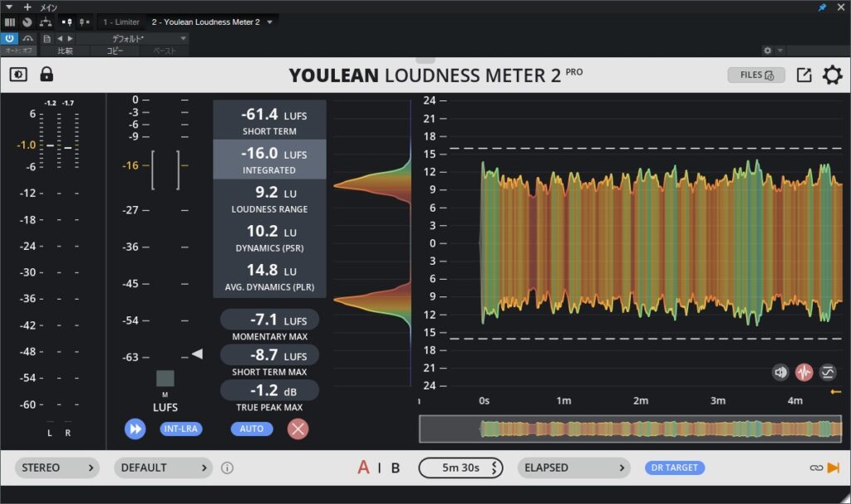Click the second sidechain connector icon
851x504 pixels.
(84, 22)
